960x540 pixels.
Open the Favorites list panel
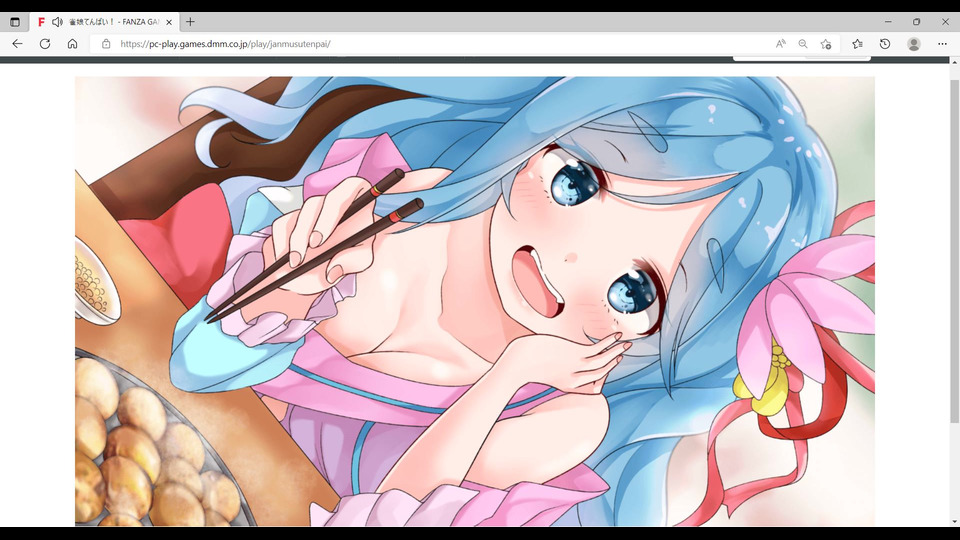[858, 44]
